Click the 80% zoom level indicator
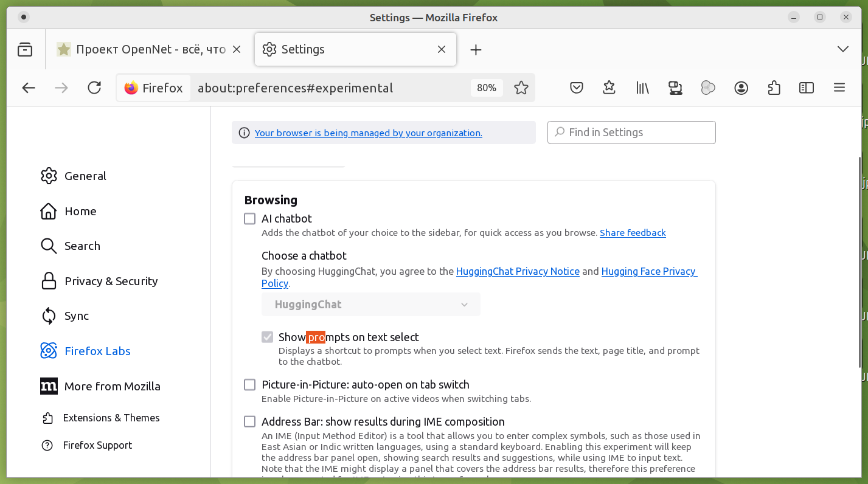 tap(487, 88)
